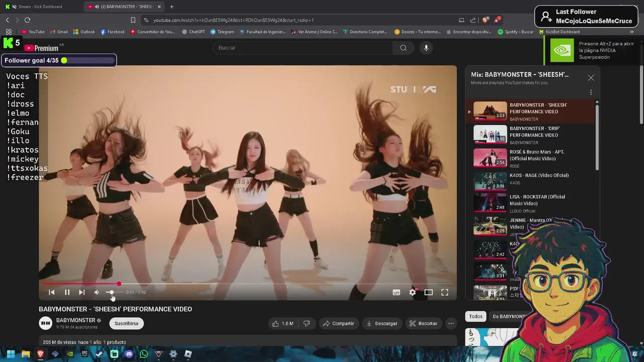Play BABYMONSTER 'DRIP' Performance Video
The width and height of the screenshot is (644, 362).
pos(531,135)
